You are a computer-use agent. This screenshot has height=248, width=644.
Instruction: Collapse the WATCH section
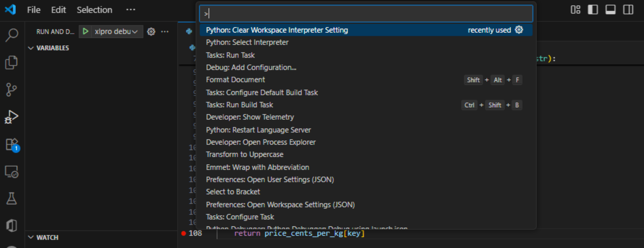[43, 238]
